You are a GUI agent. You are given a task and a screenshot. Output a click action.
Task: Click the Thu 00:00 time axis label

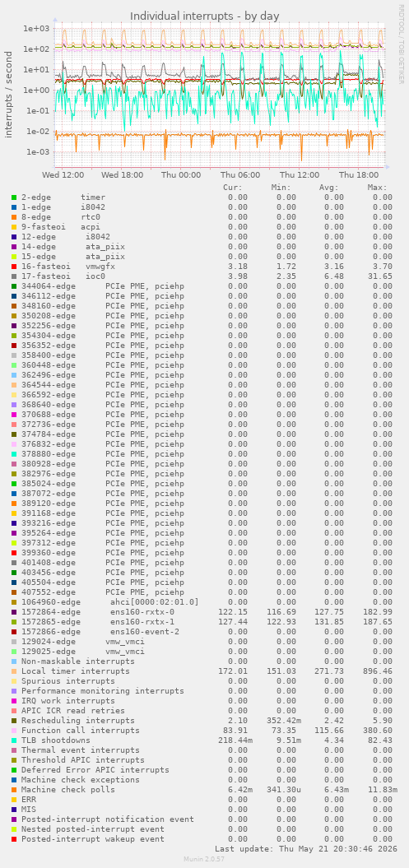(181, 175)
